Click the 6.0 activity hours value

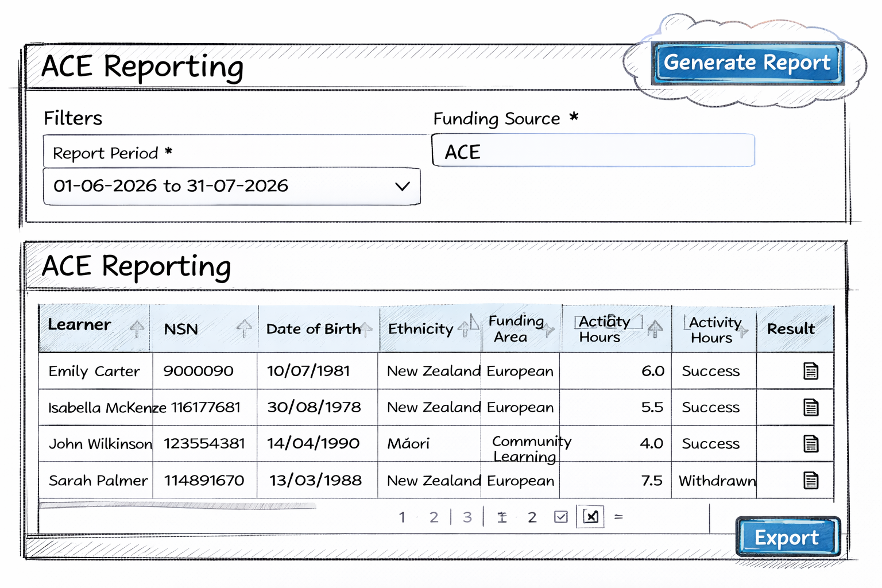coord(653,371)
